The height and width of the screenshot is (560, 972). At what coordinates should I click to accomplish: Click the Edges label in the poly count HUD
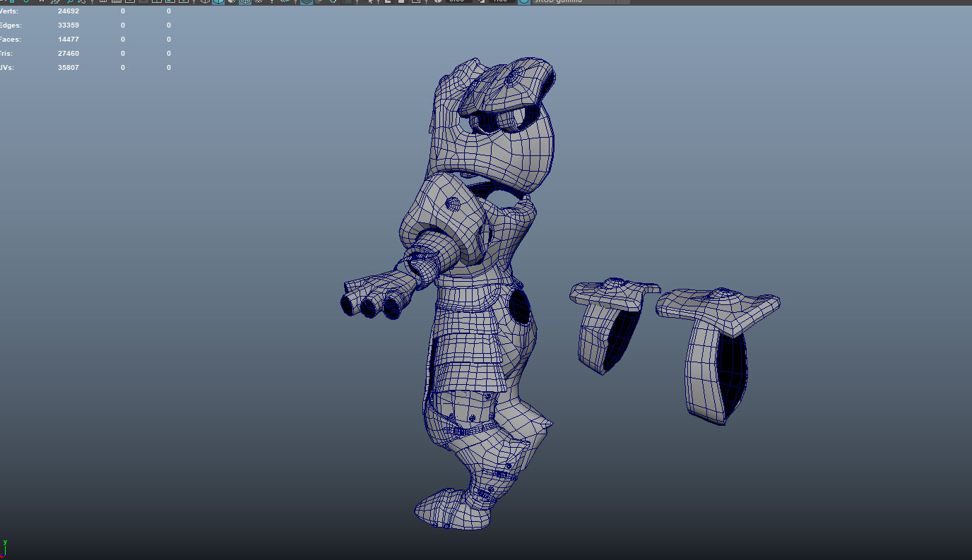click(x=11, y=25)
